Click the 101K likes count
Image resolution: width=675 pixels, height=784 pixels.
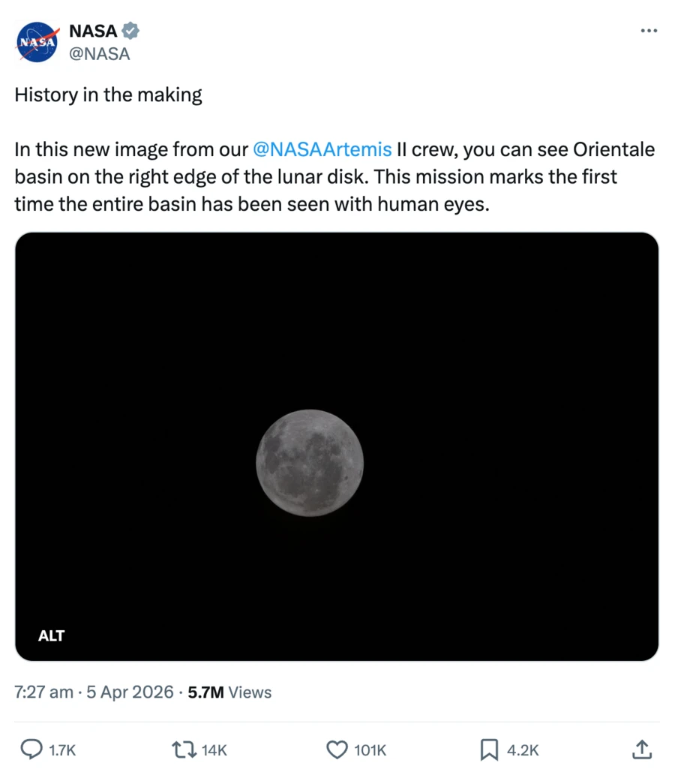(x=371, y=750)
